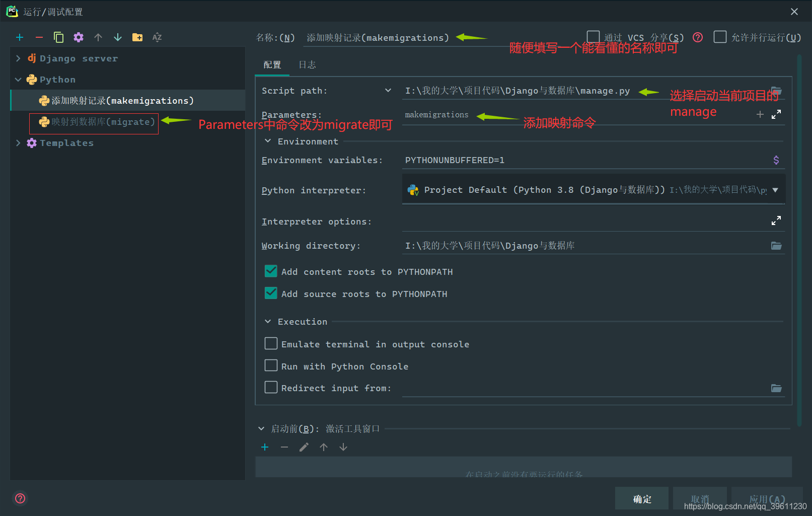Open the edit templates gear icon
Viewport: 812px width, 516px height.
pyautogui.click(x=79, y=37)
